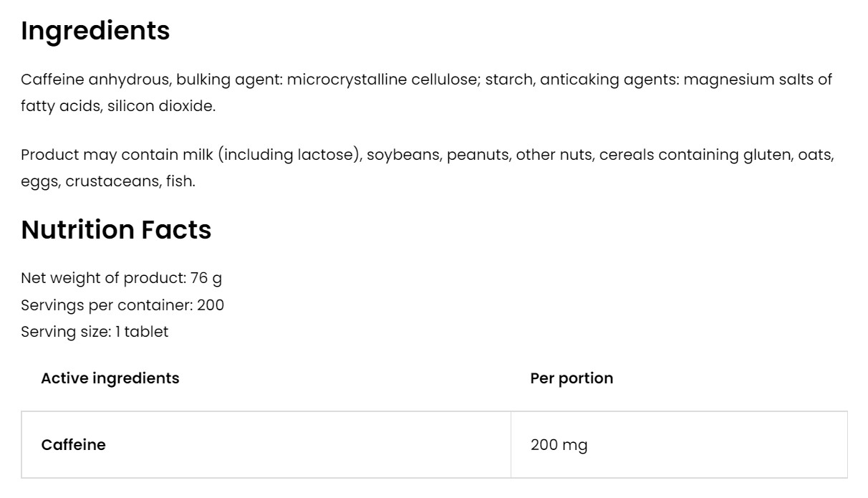Viewport: 868px width, 498px height.
Task: Click the Per portion column header
Action: click(572, 378)
